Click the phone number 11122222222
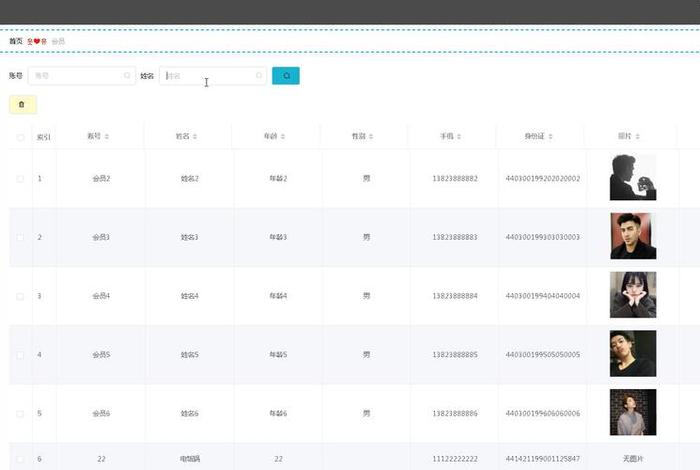 [x=455, y=459]
